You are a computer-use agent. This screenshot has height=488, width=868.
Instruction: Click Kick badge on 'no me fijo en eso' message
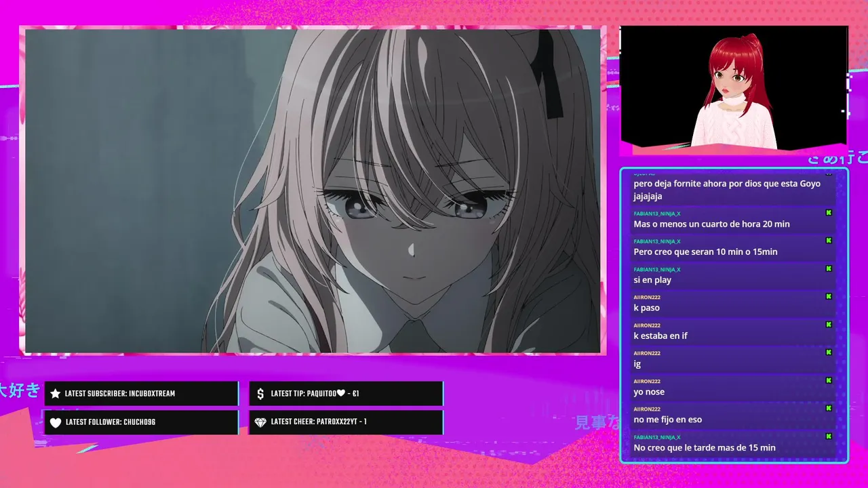[x=829, y=408]
